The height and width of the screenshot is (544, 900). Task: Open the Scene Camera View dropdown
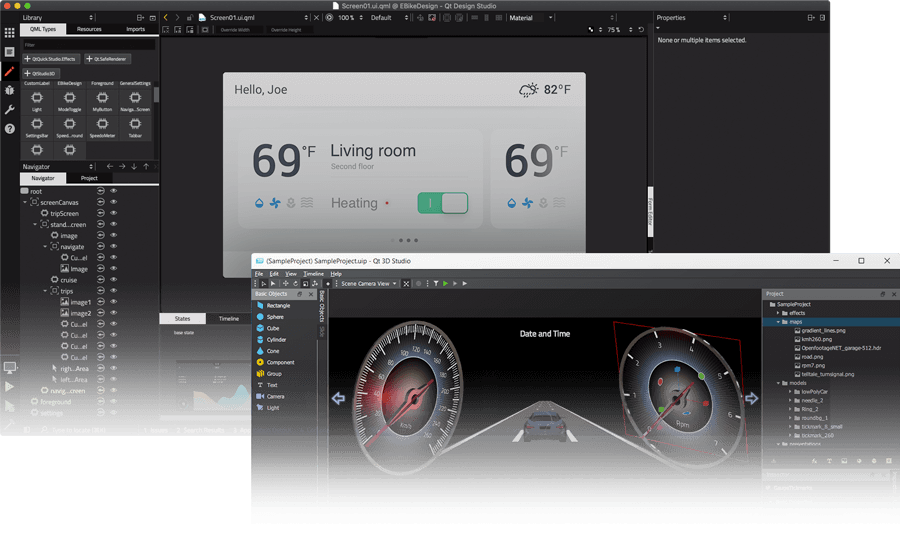(369, 284)
